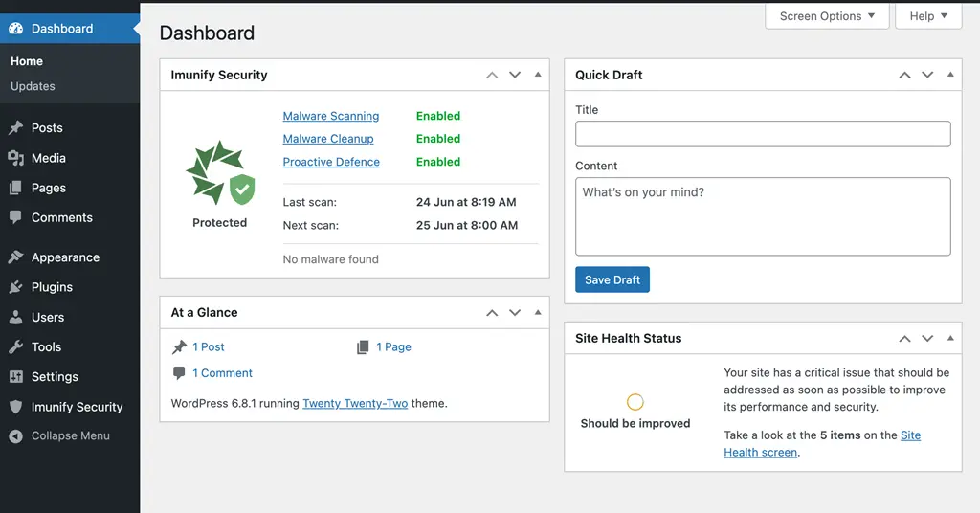The image size is (980, 513).
Task: Open the Help dropdown
Action: (x=928, y=16)
